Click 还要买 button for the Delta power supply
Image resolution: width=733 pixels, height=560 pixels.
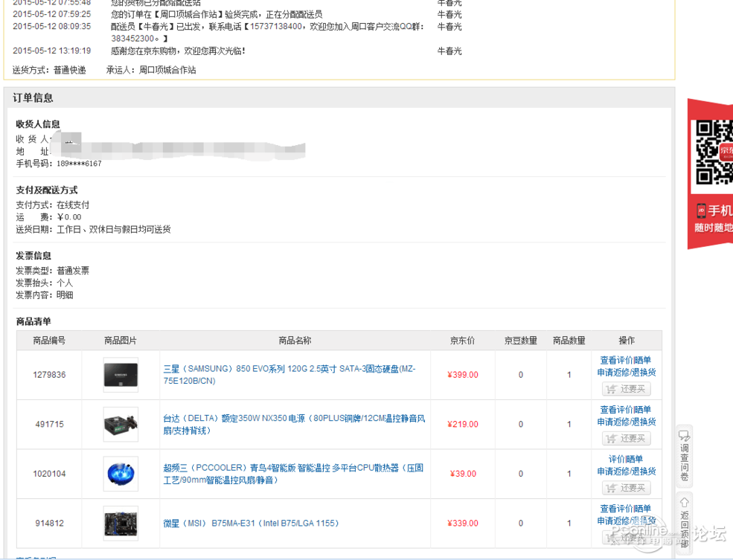coord(627,438)
